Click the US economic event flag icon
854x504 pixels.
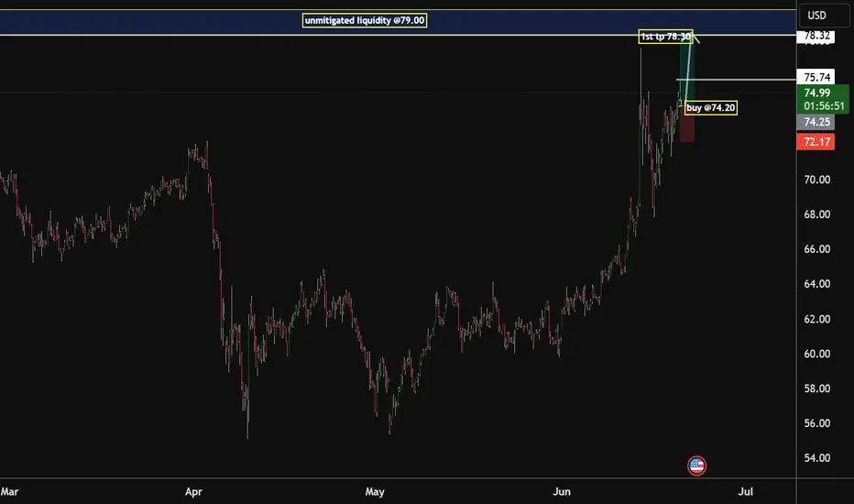[696, 466]
